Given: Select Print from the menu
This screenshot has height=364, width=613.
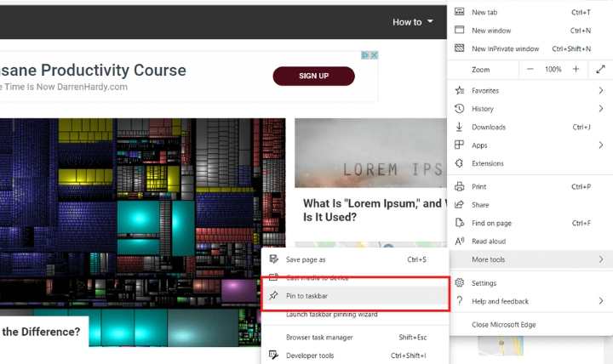Looking at the screenshot, I should [530, 187].
